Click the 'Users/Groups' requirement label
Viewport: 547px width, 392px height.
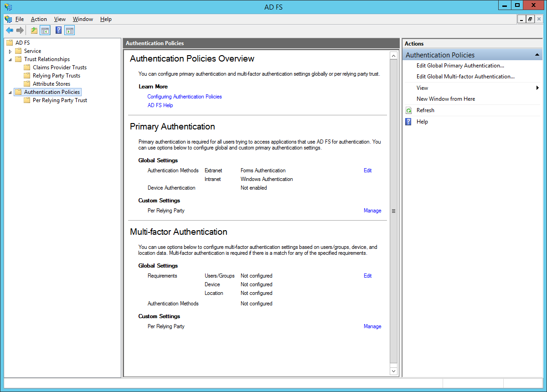pyautogui.click(x=220, y=276)
